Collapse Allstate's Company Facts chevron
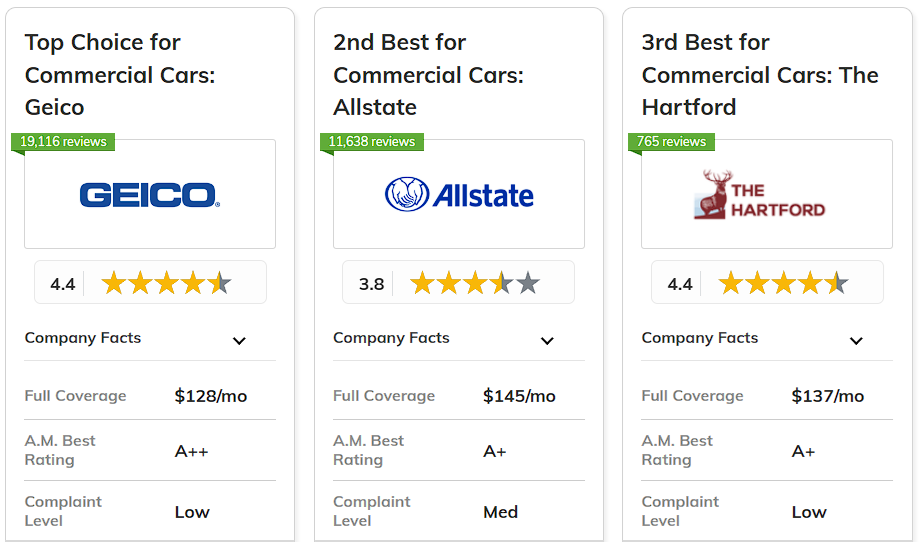This screenshot has height=542, width=921. [x=547, y=341]
